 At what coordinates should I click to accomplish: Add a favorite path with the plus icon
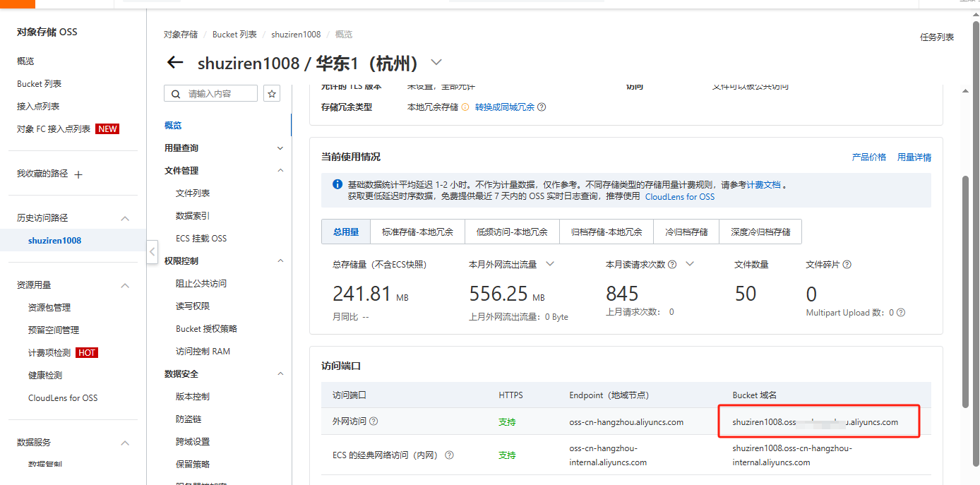click(78, 174)
